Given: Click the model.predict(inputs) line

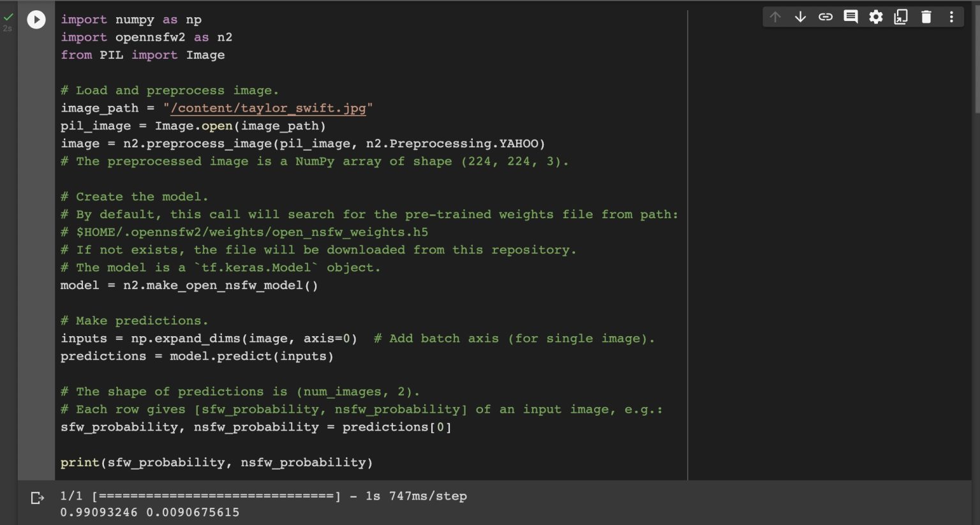Looking at the screenshot, I should point(197,356).
